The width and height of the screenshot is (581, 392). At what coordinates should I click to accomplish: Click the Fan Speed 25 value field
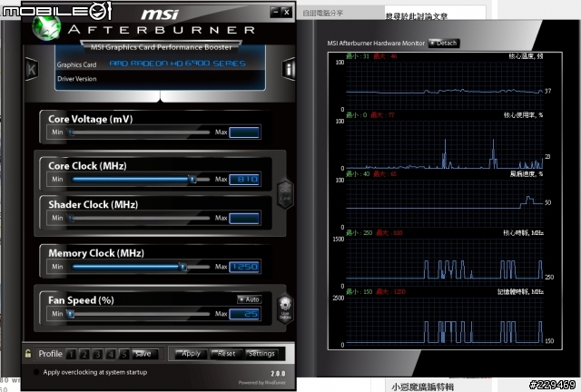[x=244, y=314]
